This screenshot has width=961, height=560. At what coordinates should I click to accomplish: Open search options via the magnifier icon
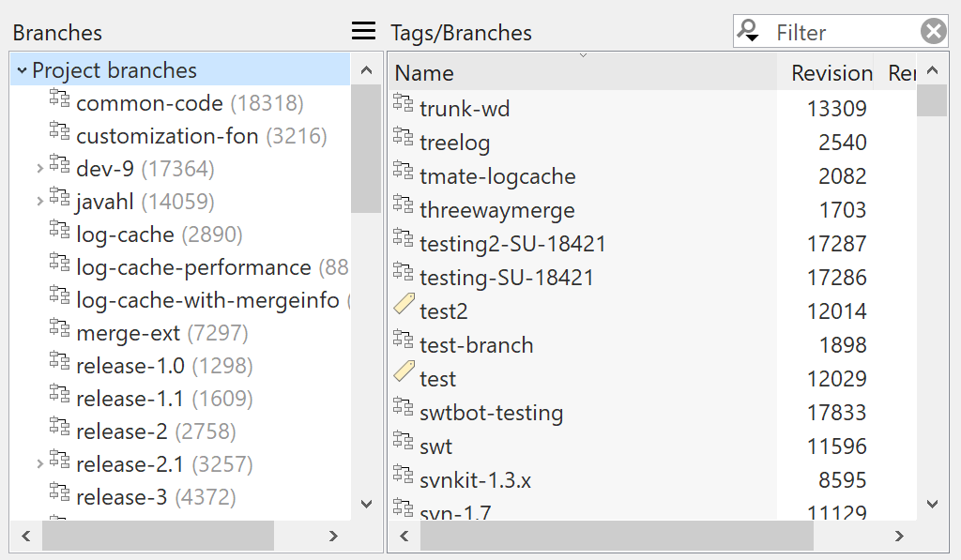pos(748,30)
